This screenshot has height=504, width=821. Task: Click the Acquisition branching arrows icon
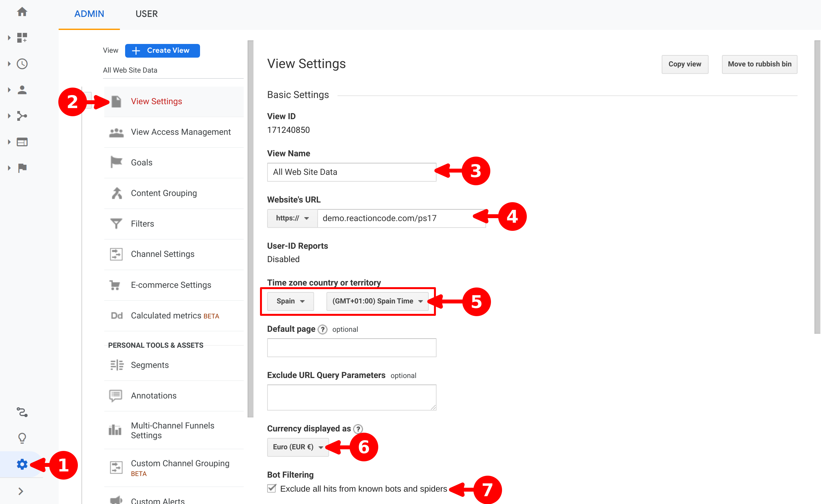click(x=22, y=116)
